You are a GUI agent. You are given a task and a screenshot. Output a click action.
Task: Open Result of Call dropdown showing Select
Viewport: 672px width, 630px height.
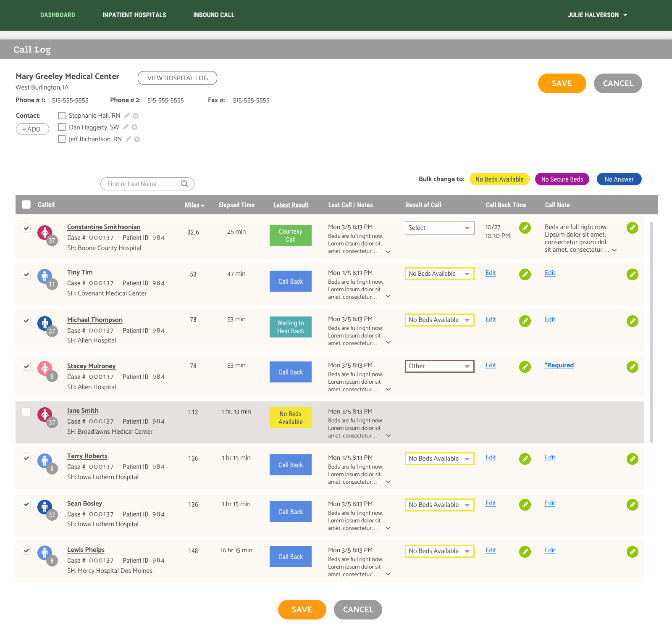[439, 228]
